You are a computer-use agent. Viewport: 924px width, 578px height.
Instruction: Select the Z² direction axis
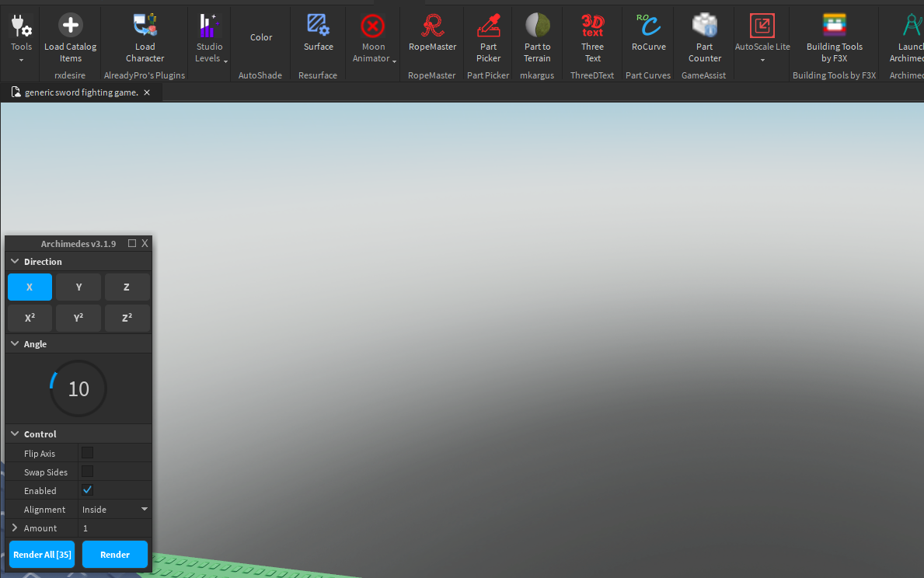(127, 317)
